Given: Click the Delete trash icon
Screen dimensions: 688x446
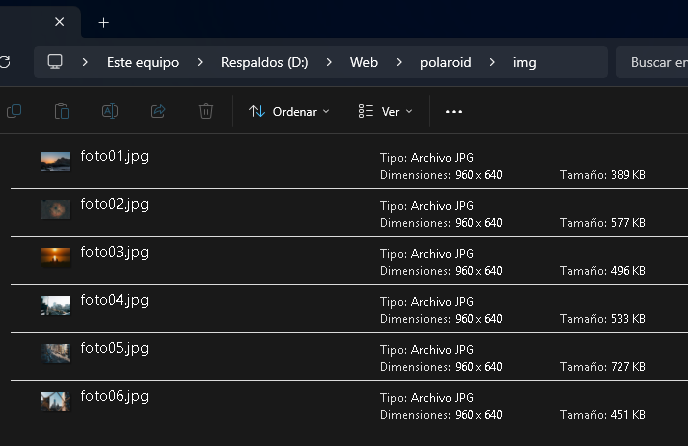Looking at the screenshot, I should 206,111.
